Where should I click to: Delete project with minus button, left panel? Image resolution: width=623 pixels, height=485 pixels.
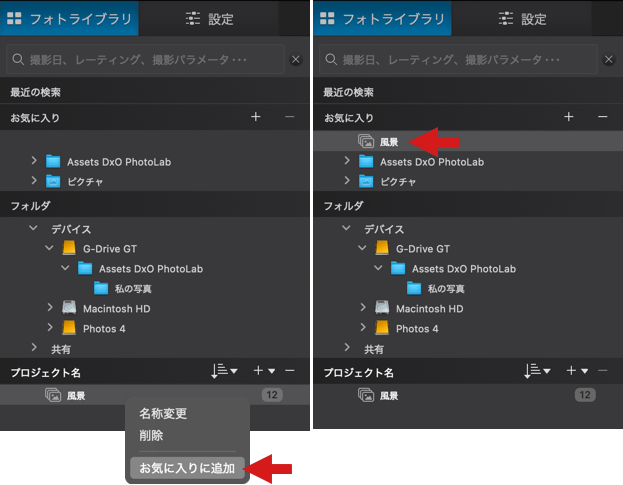(290, 371)
